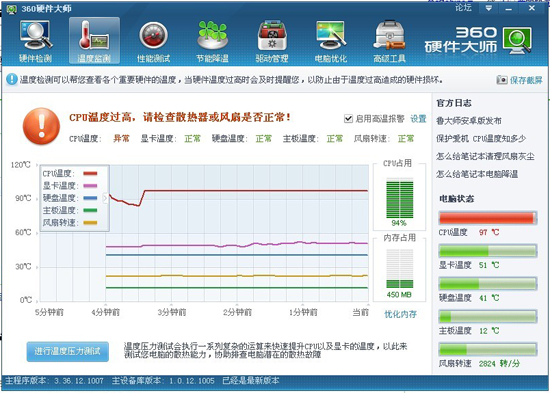
Task: Open 设置 for high temperature alarm
Action: click(x=418, y=119)
